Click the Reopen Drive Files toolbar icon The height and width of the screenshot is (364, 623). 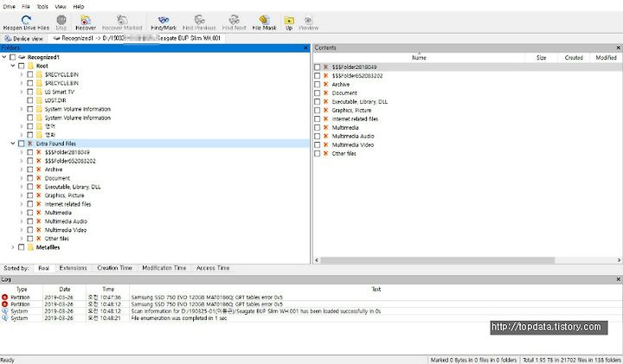point(26,19)
